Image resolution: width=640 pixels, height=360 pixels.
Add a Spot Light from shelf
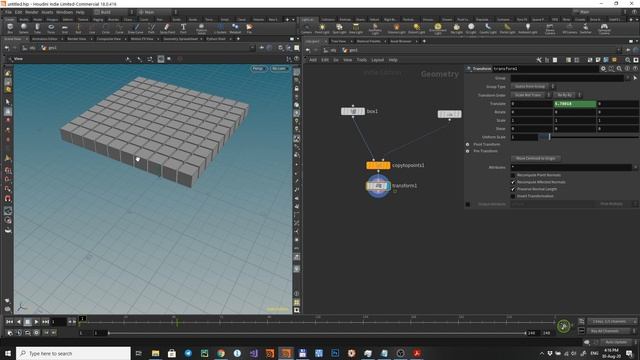tap(339, 29)
